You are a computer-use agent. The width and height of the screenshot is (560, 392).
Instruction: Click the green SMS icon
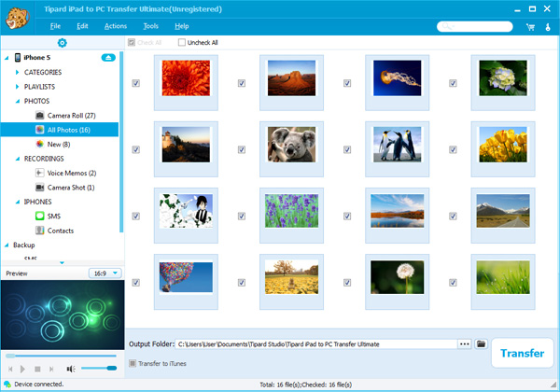coord(39,216)
